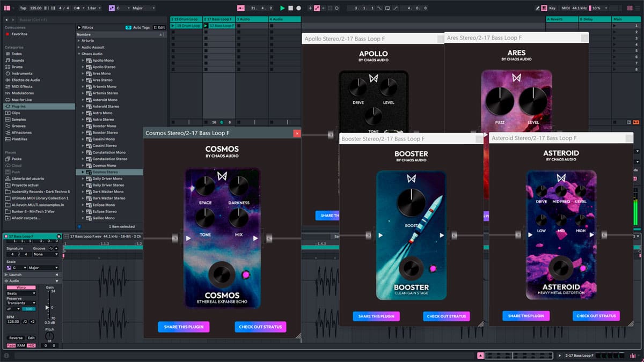
Task: Click the Reverse button in clip view
Action: click(x=16, y=338)
